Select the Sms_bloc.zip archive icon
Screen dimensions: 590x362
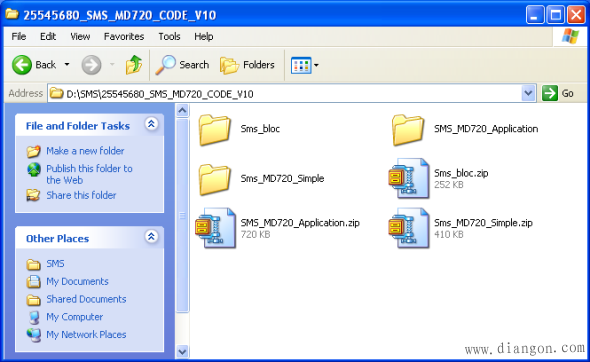[409, 178]
